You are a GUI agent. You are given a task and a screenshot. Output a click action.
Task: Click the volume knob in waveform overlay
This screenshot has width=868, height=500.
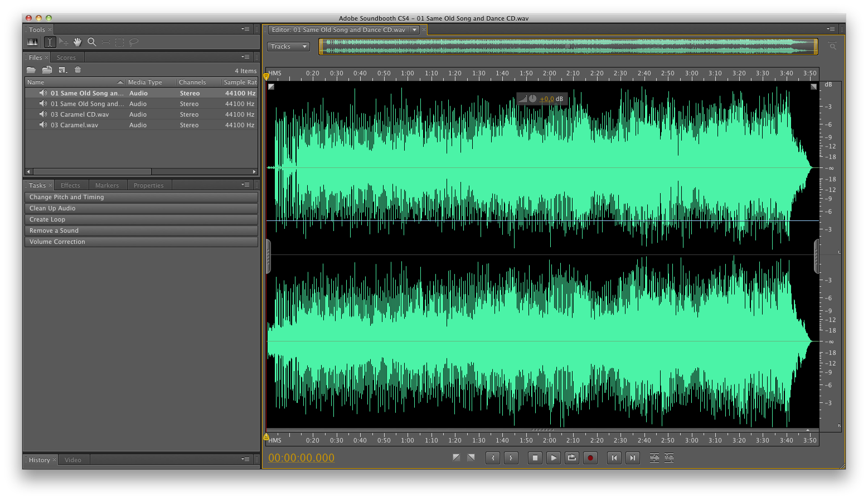(532, 99)
